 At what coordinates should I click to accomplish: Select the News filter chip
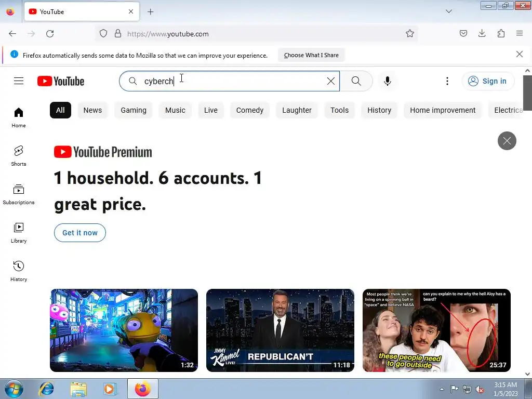(92, 110)
